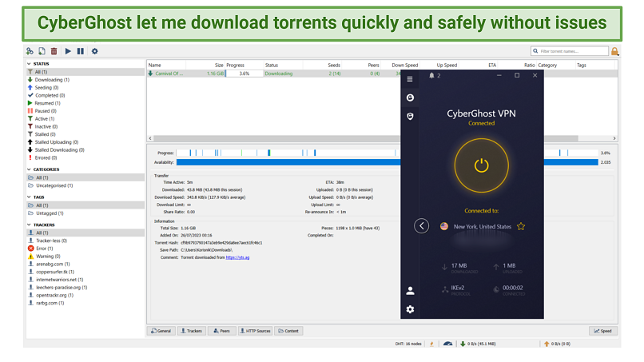Favorite New York server star icon
This screenshot has height=362, width=644.
[521, 226]
